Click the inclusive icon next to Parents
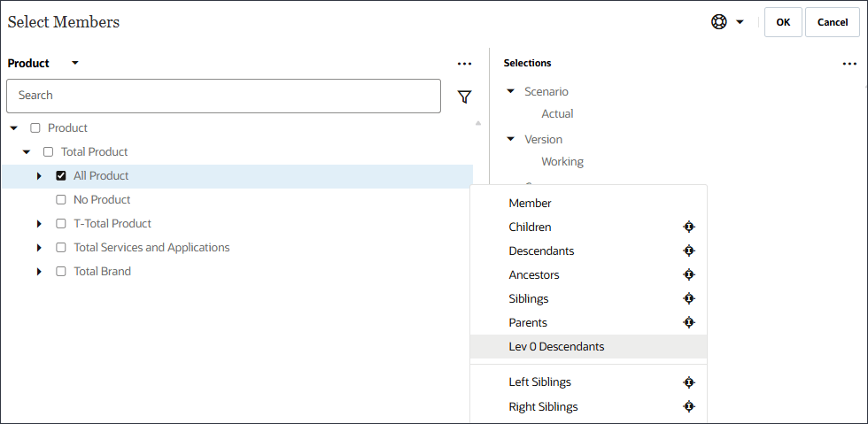 pos(689,323)
